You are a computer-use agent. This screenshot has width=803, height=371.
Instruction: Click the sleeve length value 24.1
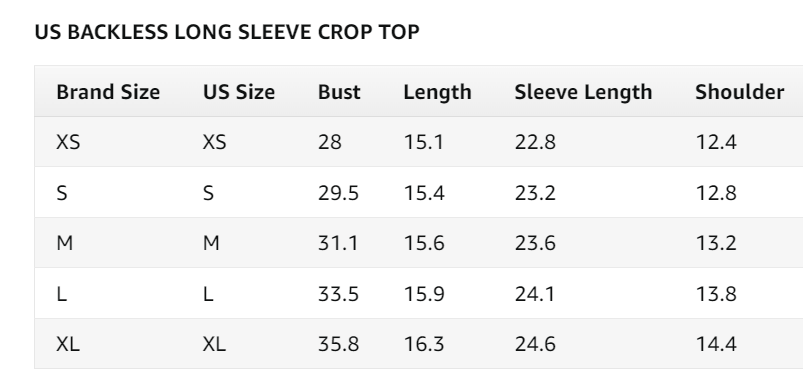pos(535,294)
